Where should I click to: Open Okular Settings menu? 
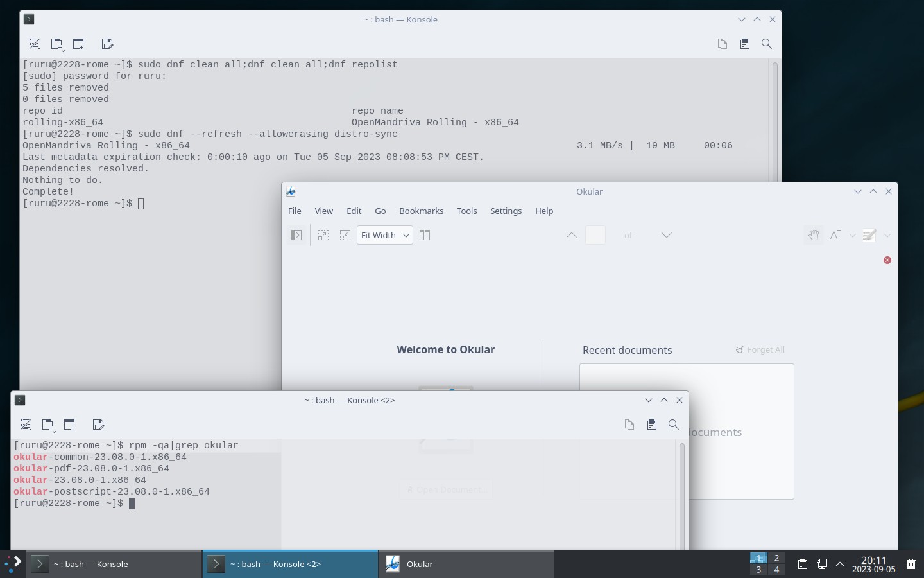pyautogui.click(x=506, y=211)
